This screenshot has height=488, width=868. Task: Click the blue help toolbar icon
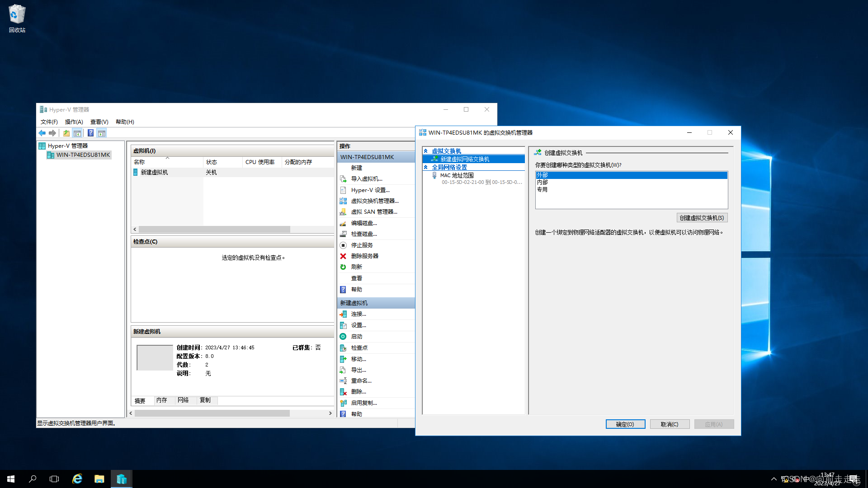tap(90, 133)
